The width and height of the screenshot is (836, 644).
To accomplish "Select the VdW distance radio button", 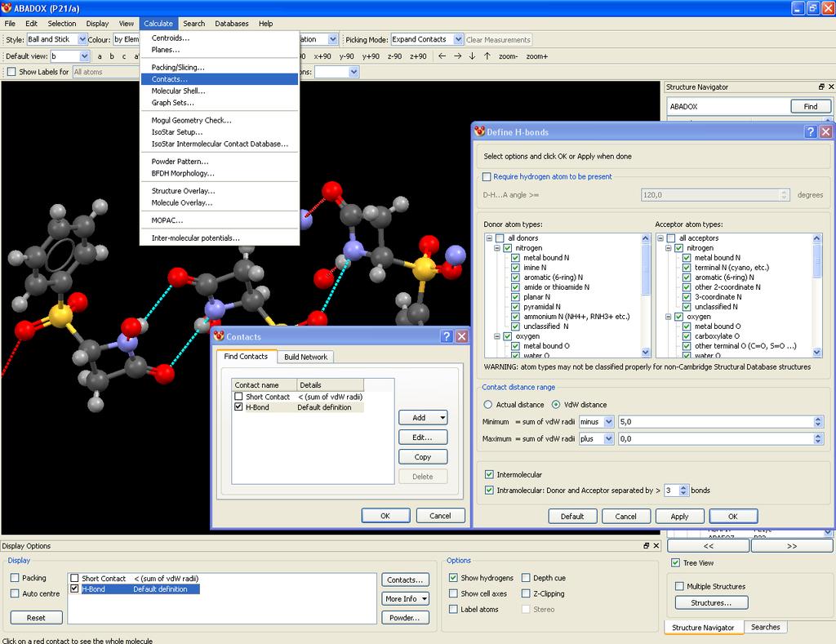I will coord(556,404).
